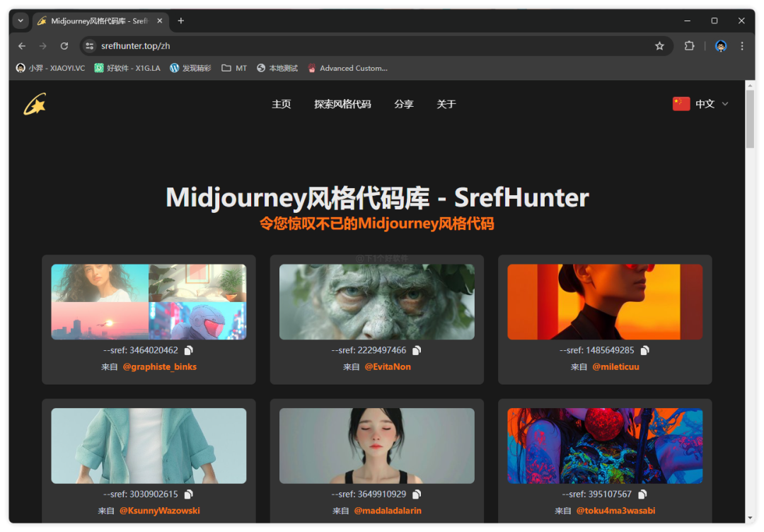Open the Chrome profile avatar

721,46
